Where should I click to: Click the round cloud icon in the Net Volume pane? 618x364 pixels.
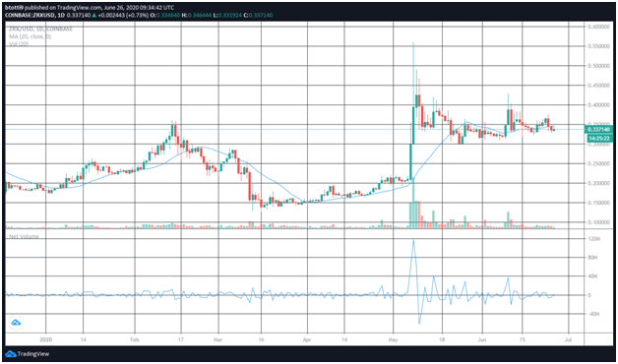click(x=16, y=323)
